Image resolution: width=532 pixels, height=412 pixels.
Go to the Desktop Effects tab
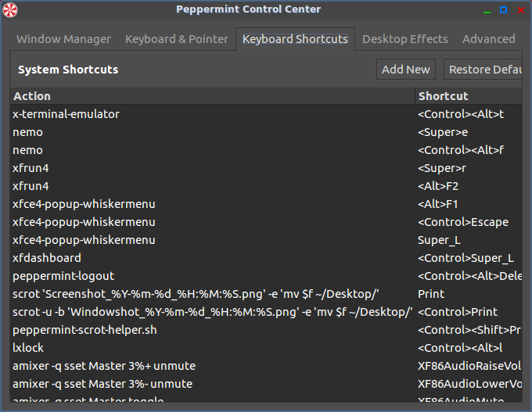[x=405, y=39]
